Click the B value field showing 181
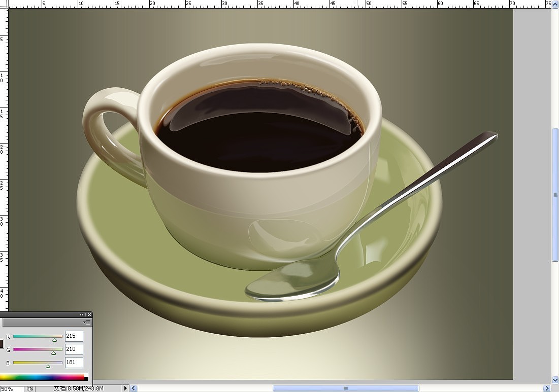The image size is (559, 392). [74, 363]
